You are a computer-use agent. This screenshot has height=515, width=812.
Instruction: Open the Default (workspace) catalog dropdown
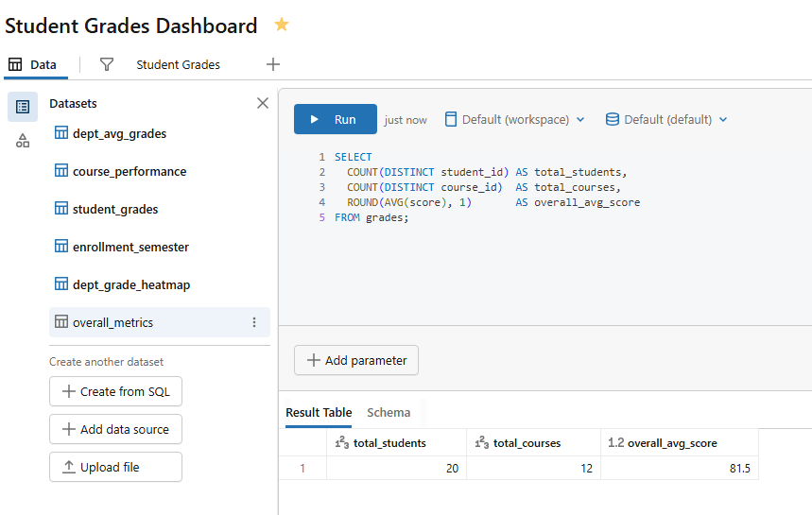pos(515,120)
